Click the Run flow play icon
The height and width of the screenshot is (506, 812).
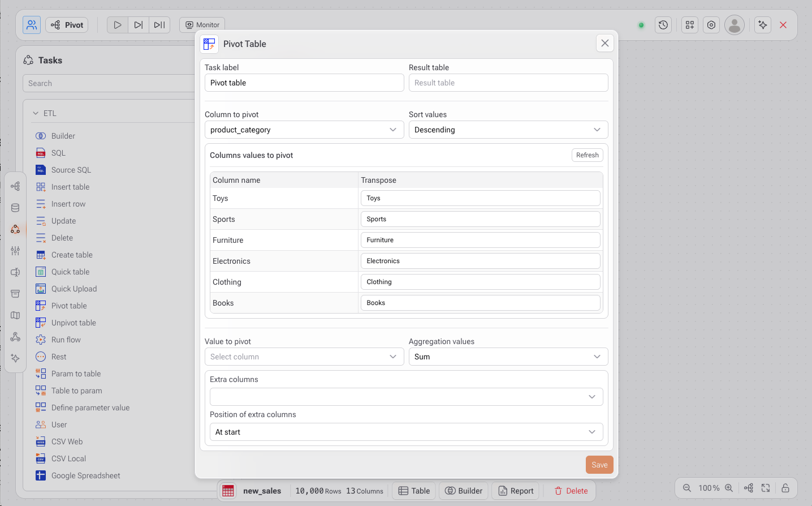(x=118, y=25)
